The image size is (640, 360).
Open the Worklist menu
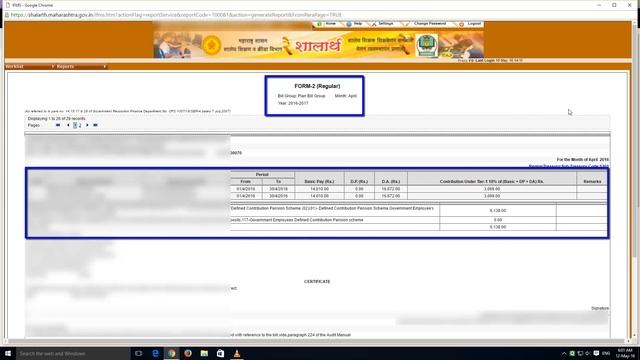pyautogui.click(x=29, y=66)
